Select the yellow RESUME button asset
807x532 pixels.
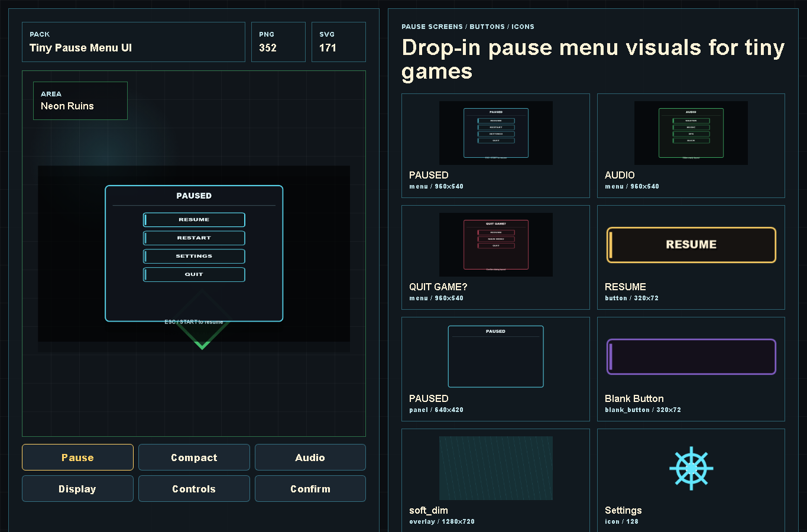691,245
